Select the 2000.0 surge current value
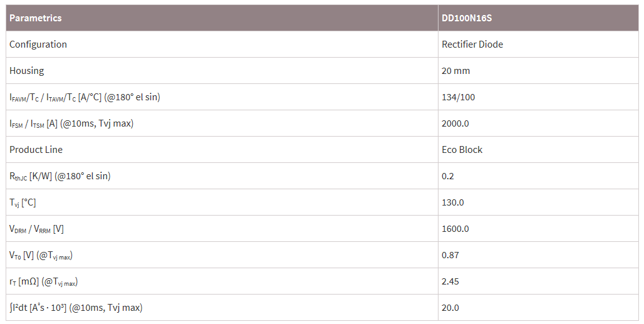The width and height of the screenshot is (644, 324). pyautogui.click(x=455, y=123)
